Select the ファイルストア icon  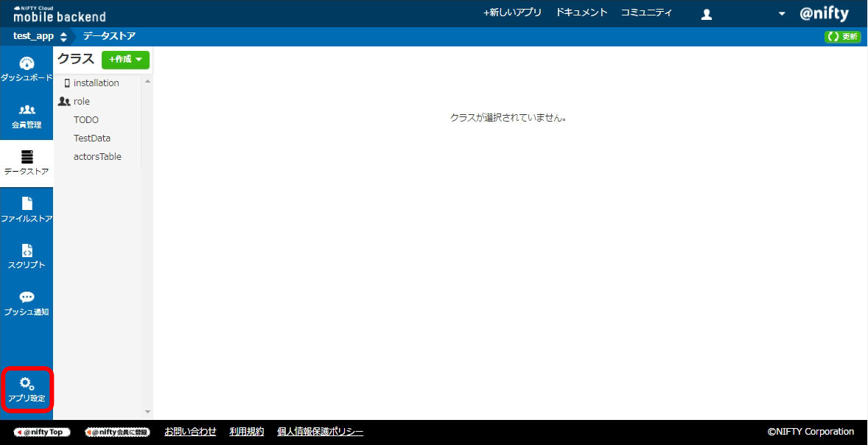(x=27, y=209)
